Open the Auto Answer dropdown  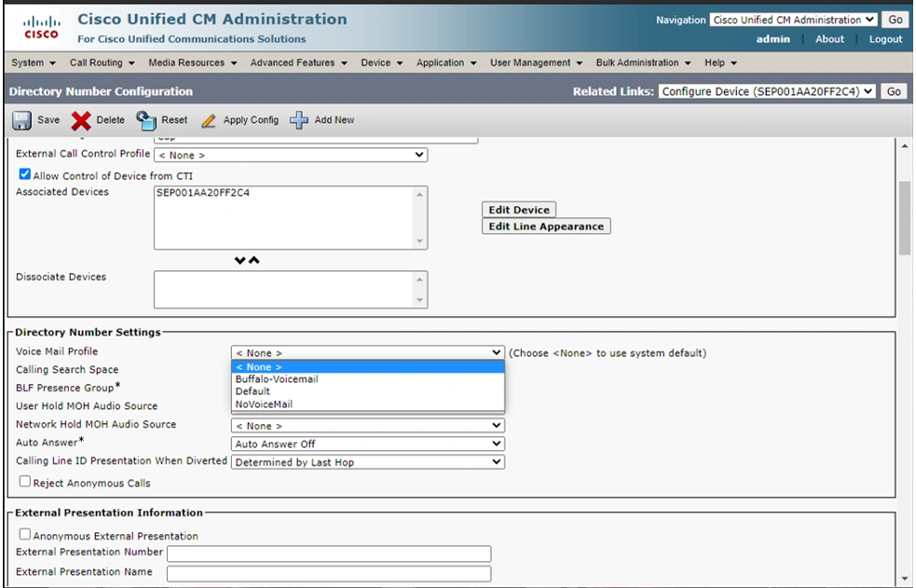click(x=368, y=444)
